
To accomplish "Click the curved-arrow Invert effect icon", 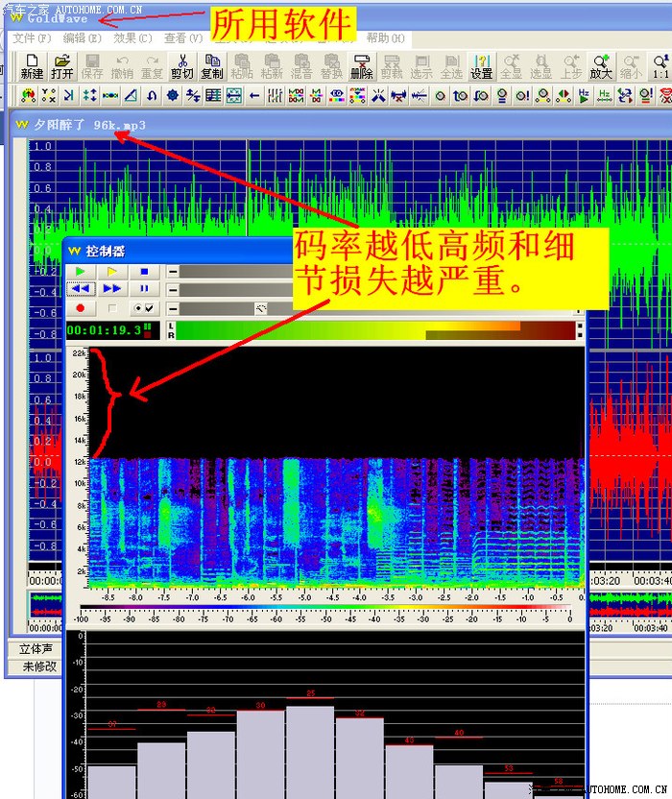I will 152,95.
